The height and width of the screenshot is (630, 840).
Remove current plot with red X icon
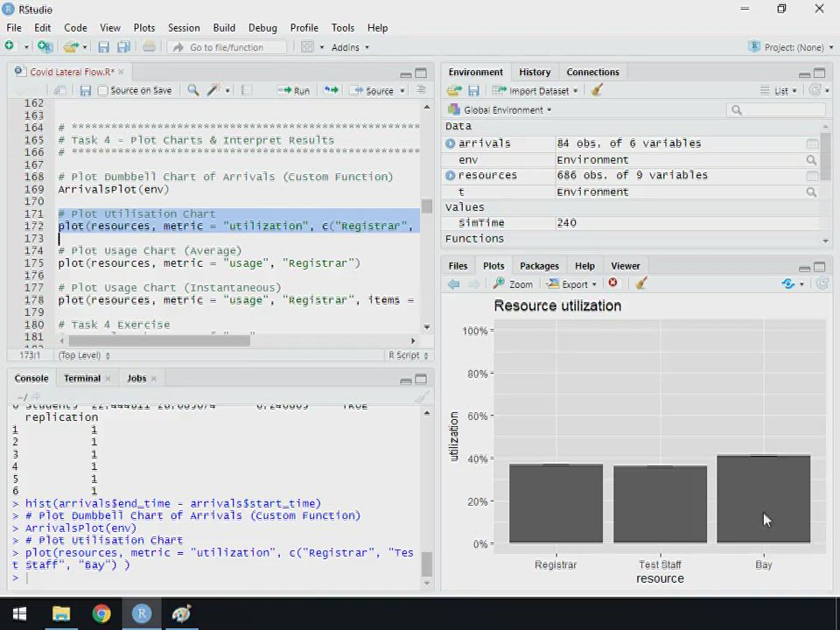[612, 283]
